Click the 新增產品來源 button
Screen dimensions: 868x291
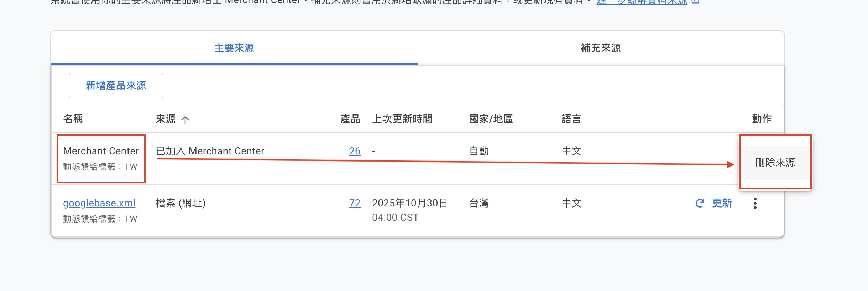click(116, 86)
